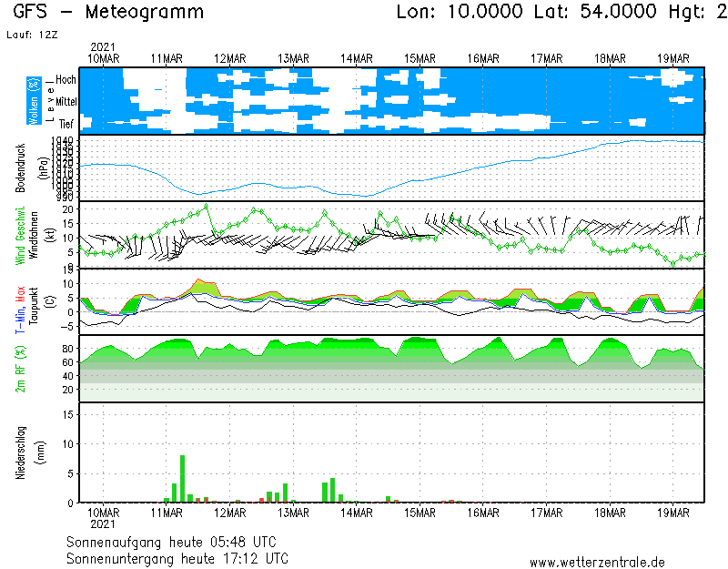Click the 17MAR date label on bottom axis

[547, 513]
